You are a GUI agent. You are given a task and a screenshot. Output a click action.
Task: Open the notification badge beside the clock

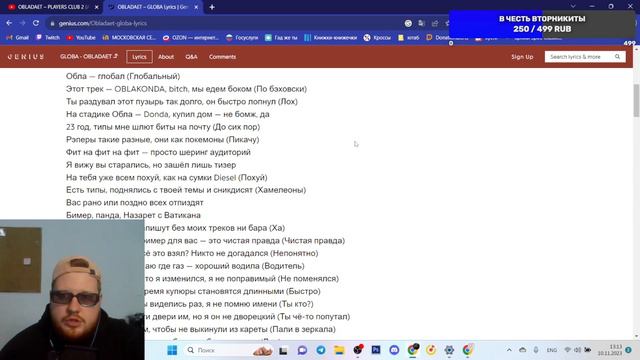tap(629, 350)
